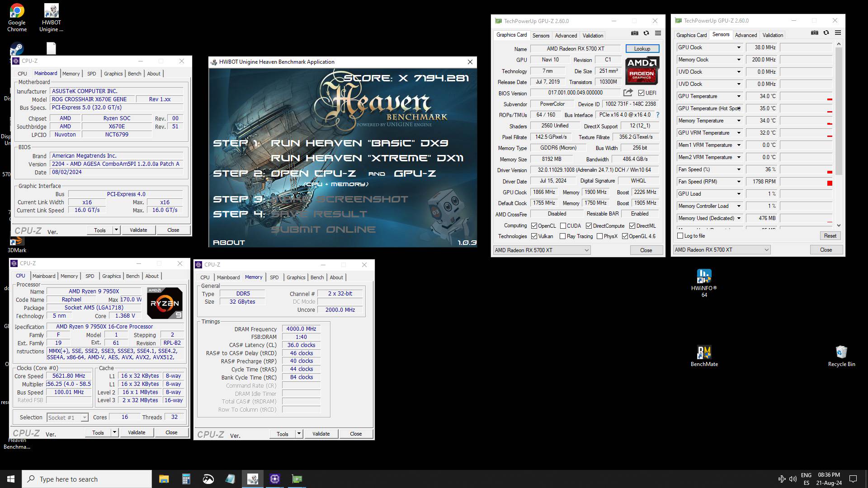This screenshot has width=868, height=488.
Task: Toggle OpenCL checkbox in GPU-Z
Action: 534,226
